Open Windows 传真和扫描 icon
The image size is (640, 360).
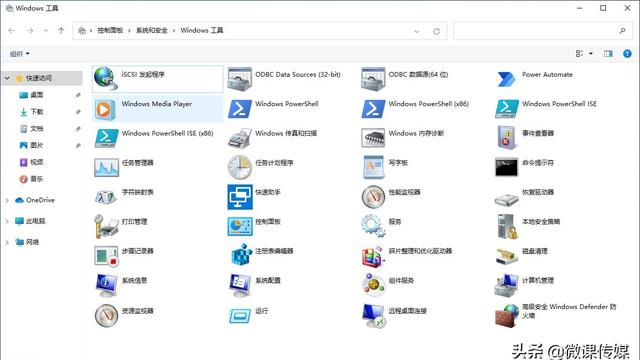(240, 138)
